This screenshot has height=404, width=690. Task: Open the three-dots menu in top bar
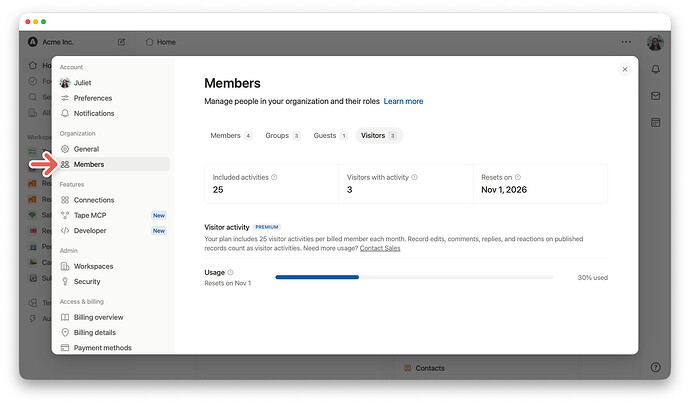(x=626, y=42)
